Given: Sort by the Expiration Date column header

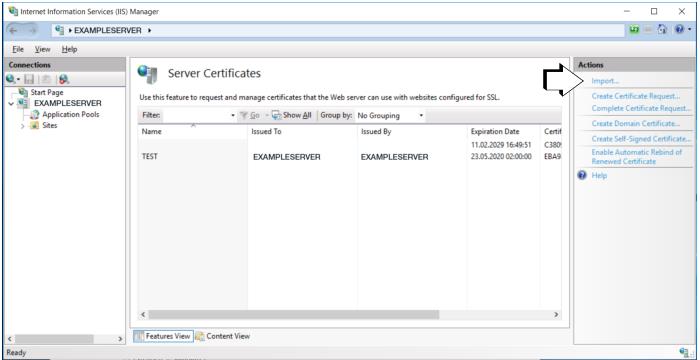Looking at the screenshot, I should pyautogui.click(x=504, y=132).
